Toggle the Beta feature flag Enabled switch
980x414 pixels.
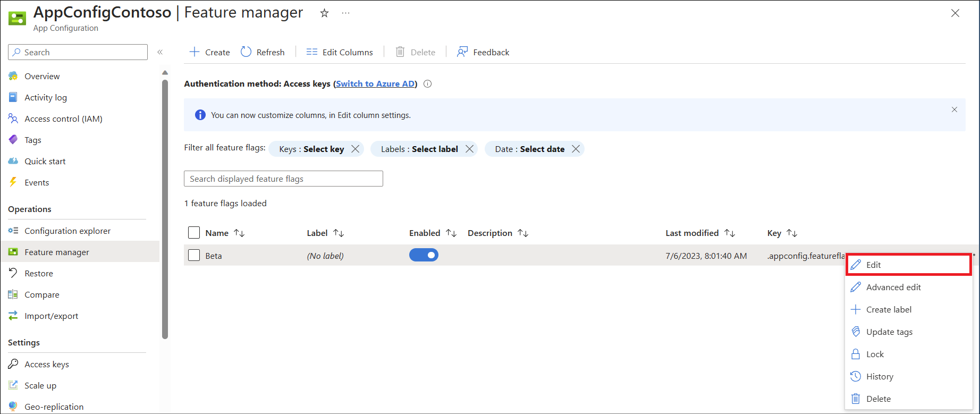click(424, 255)
